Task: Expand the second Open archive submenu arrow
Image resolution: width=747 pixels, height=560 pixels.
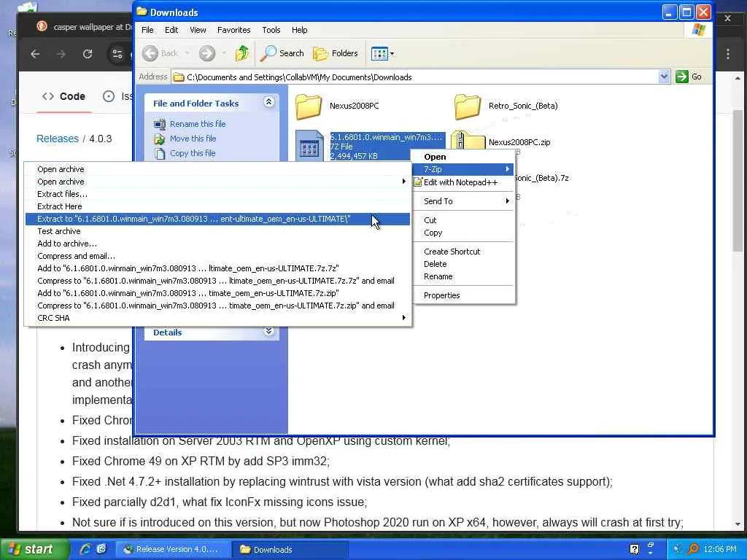Action: (403, 182)
